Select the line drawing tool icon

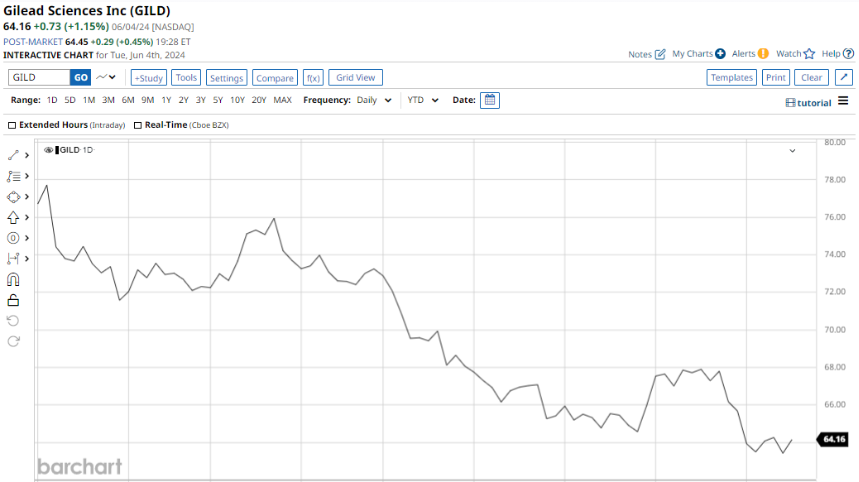(13, 156)
